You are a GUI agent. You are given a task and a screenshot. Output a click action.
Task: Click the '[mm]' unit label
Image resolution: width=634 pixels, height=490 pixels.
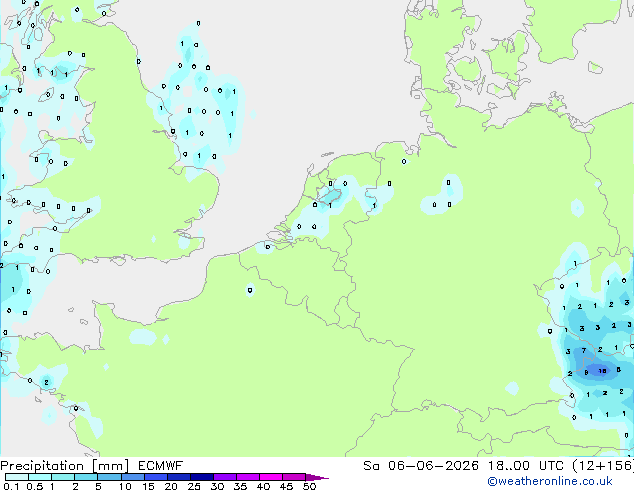(110, 466)
